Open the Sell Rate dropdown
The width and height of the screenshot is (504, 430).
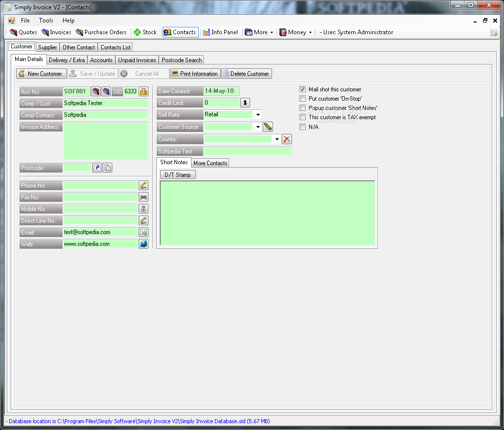click(x=258, y=114)
